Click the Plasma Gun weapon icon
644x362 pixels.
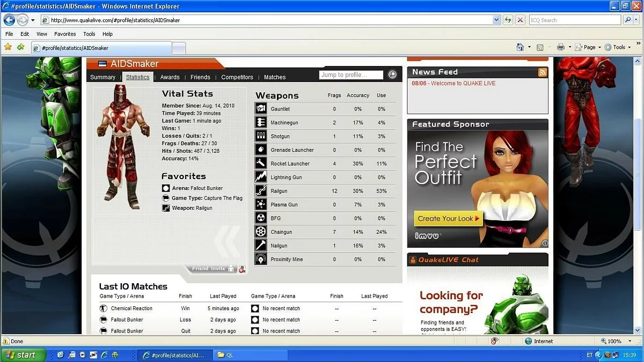click(261, 205)
